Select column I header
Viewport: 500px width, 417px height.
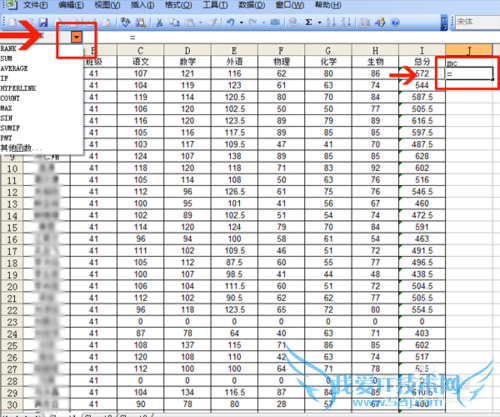[x=422, y=50]
